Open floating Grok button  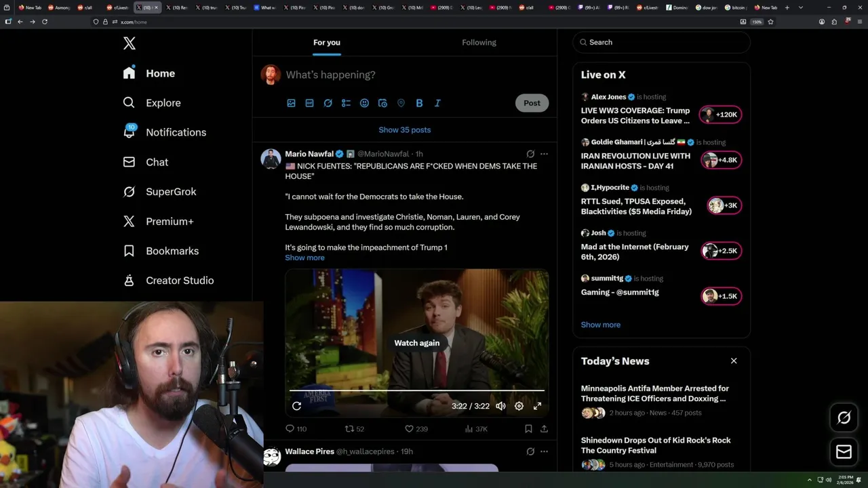click(844, 418)
